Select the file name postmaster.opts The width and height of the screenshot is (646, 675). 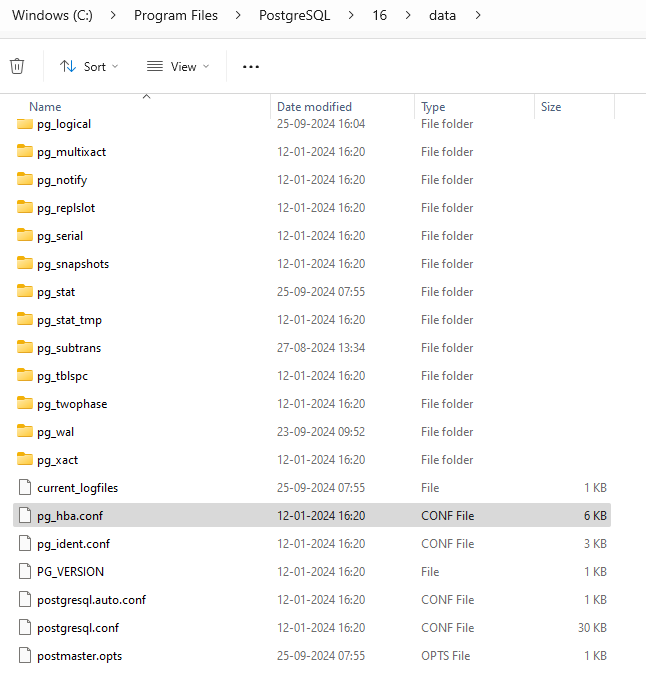click(79, 656)
